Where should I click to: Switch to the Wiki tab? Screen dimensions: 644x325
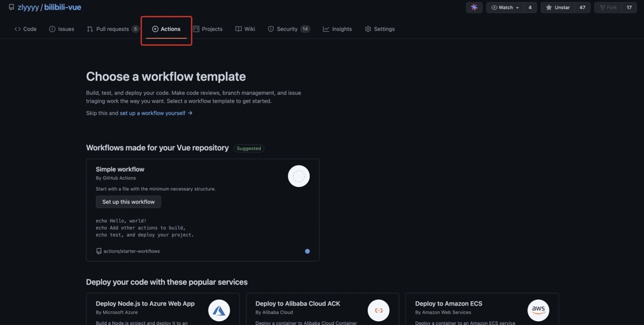[x=245, y=29]
